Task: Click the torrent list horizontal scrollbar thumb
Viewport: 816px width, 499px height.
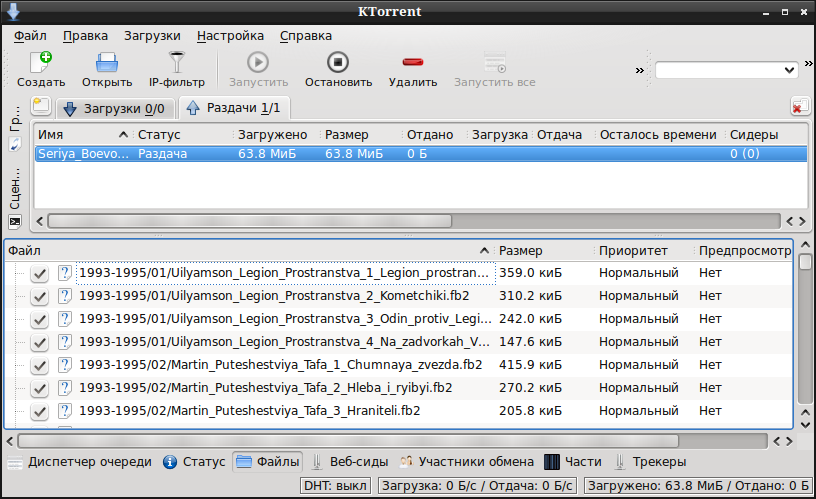Action: point(250,221)
